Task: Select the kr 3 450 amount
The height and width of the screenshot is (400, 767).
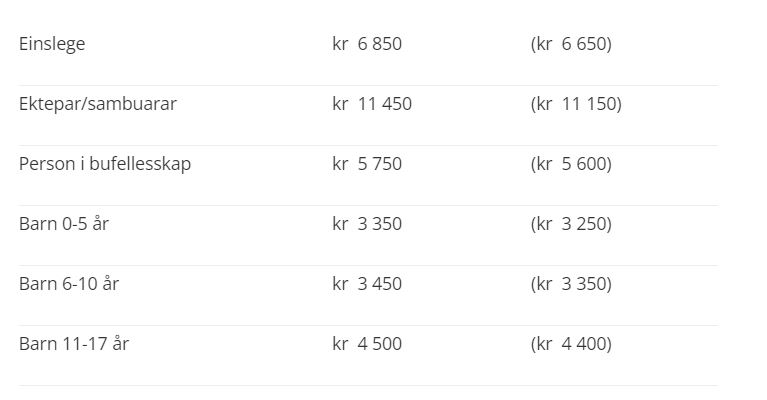Action: tap(367, 284)
